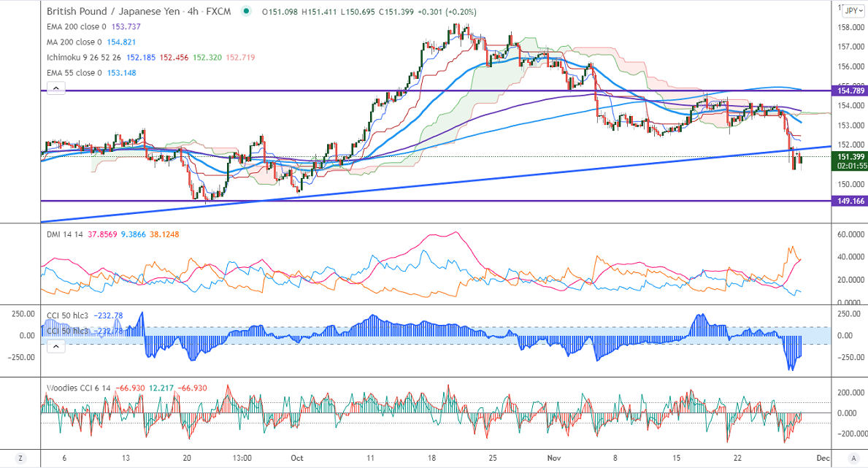
Task: Click the EMA 200 value 153.737
Action: tap(126, 26)
